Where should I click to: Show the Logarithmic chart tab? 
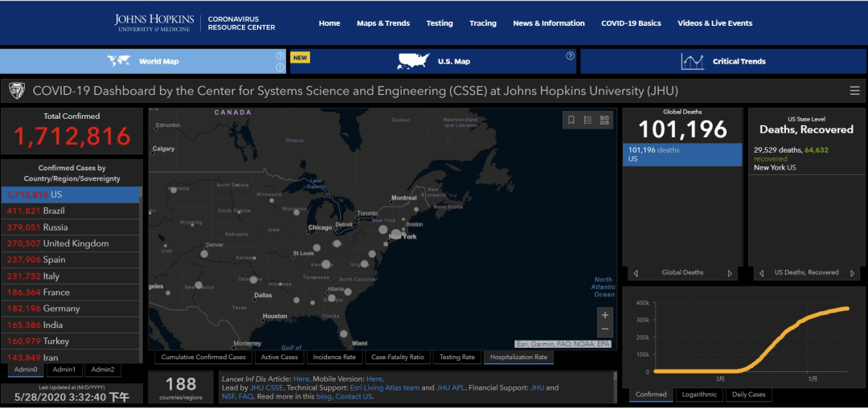click(698, 395)
